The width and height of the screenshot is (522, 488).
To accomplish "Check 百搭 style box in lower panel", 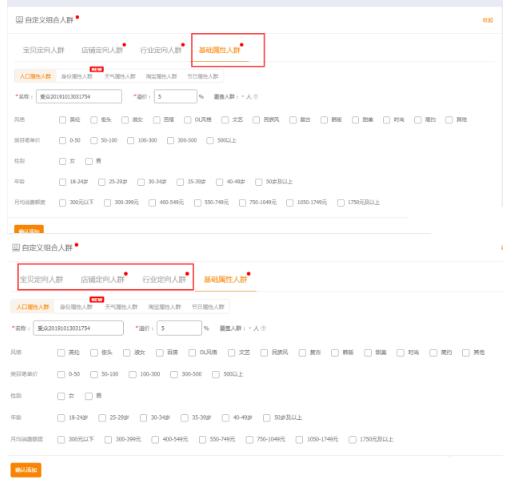I will (160, 353).
